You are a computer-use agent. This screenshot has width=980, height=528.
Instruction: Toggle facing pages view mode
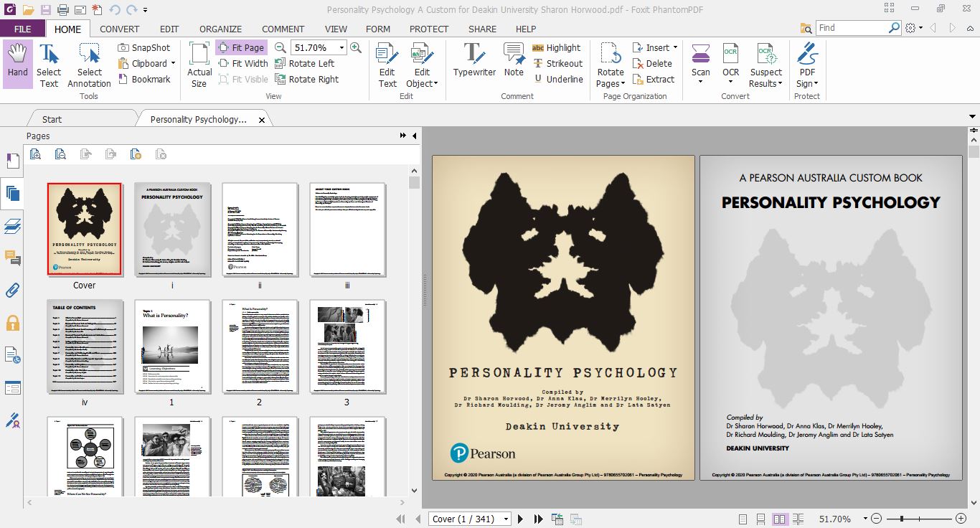coord(780,519)
